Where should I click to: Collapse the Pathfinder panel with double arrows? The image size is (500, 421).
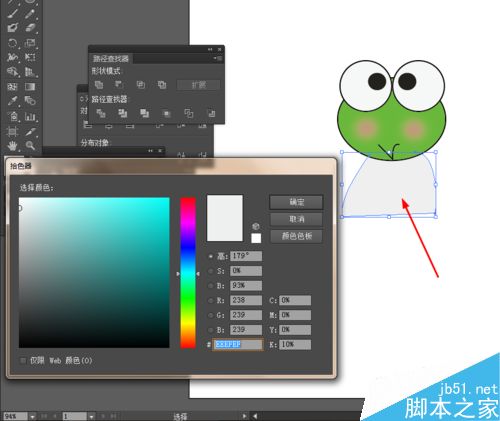(x=210, y=49)
